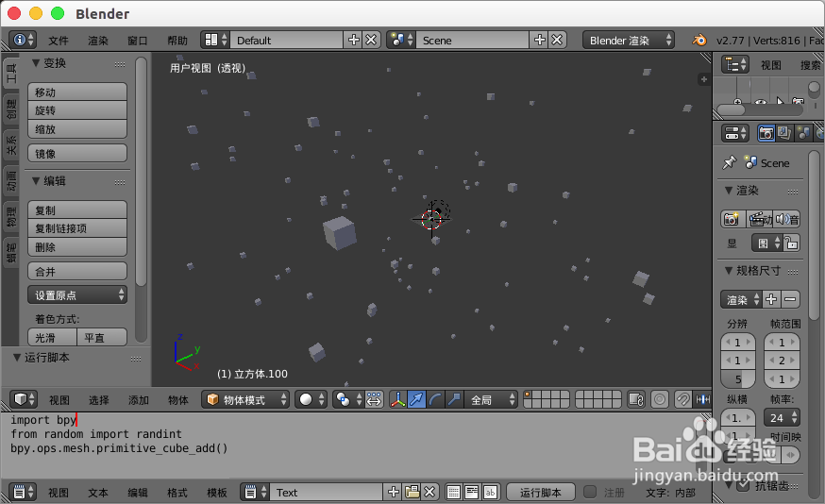The height and width of the screenshot is (504, 825).
Task: Click the Translate button
Action: click(x=77, y=92)
